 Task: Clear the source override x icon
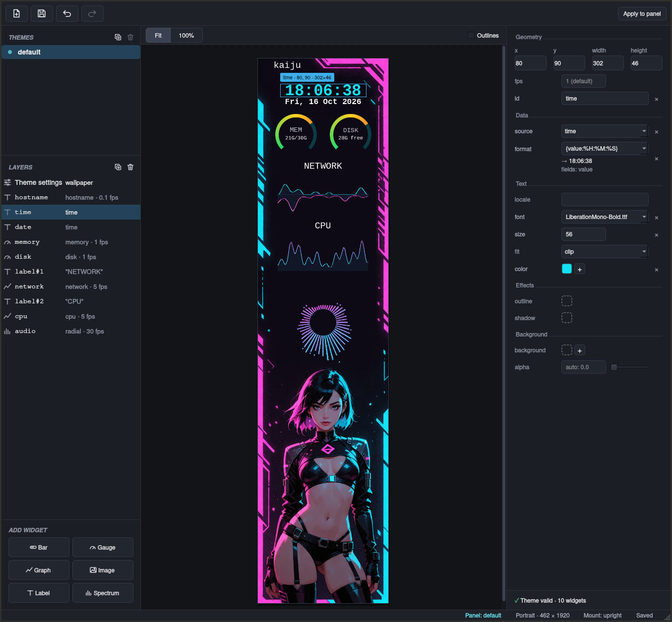click(x=657, y=132)
